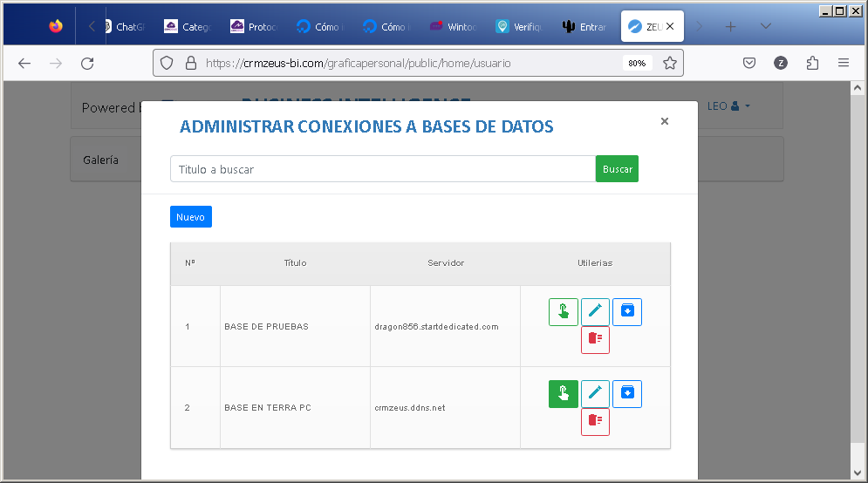Screen dimensions: 868x483
Task: Open the Firefox extensions puzzle icon
Action: click(x=812, y=63)
